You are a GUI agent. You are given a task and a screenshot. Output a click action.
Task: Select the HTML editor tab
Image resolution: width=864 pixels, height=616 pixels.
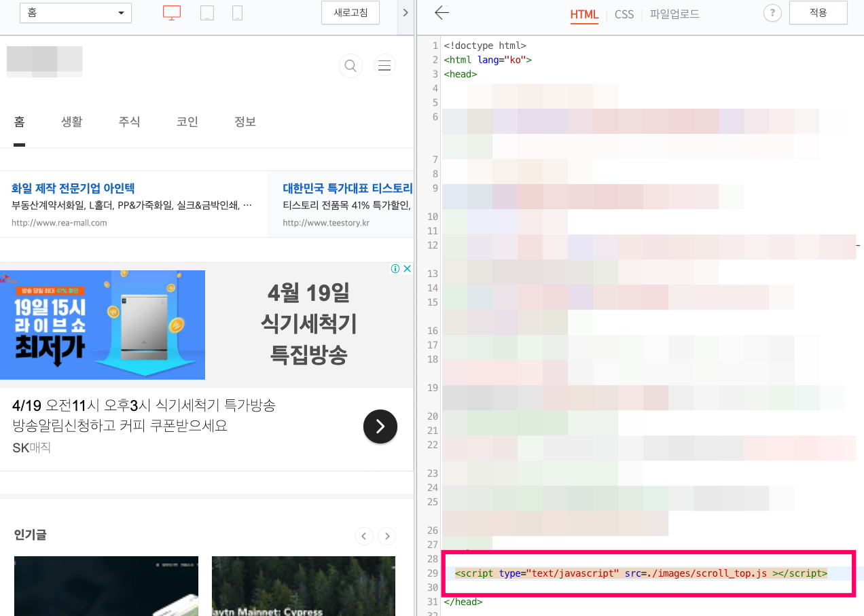(584, 14)
